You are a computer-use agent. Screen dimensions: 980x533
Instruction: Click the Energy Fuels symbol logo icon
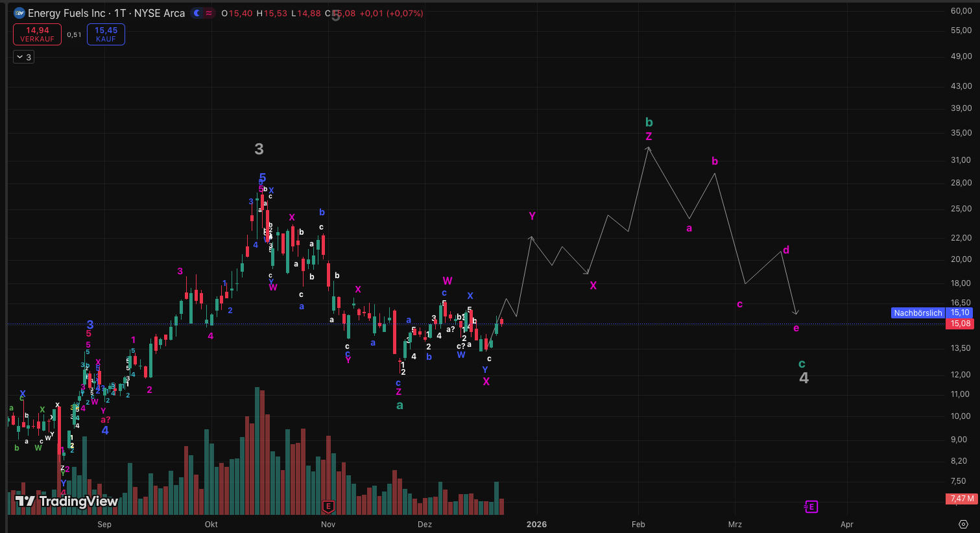click(19, 13)
